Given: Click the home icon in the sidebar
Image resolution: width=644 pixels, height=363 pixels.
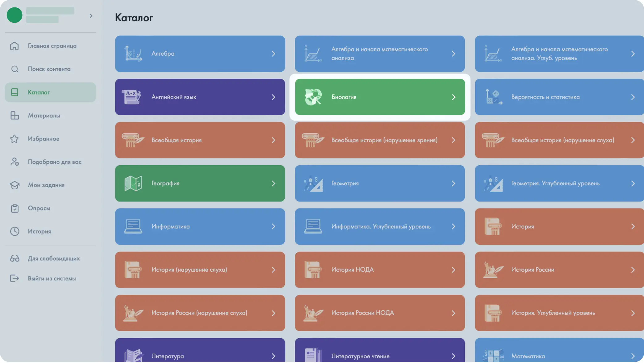Looking at the screenshot, I should click(15, 46).
